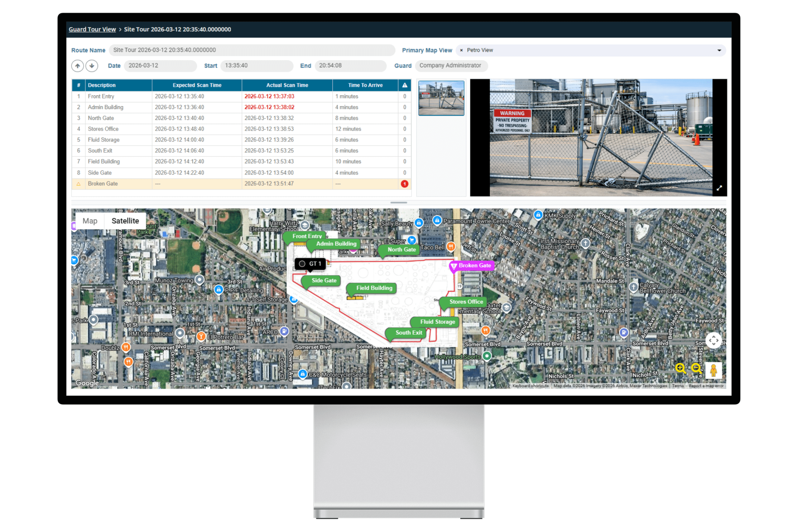
Task: Click the alert column header icon
Action: pyautogui.click(x=404, y=85)
